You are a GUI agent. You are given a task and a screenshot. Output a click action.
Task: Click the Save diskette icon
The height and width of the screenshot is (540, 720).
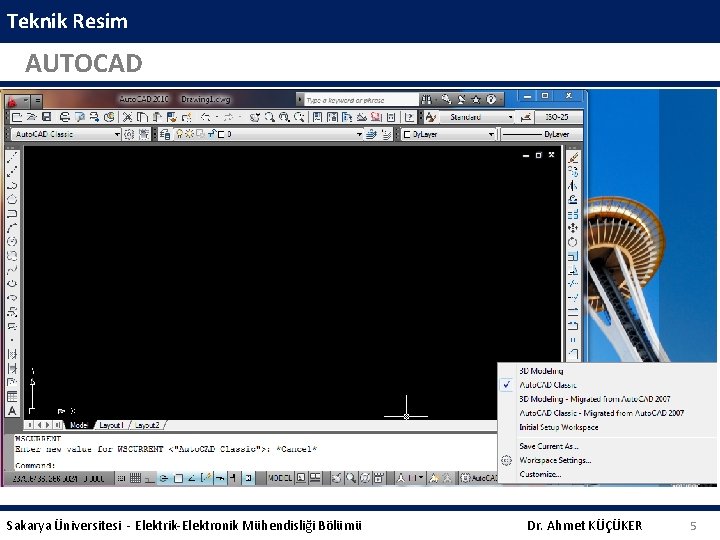pos(46,117)
